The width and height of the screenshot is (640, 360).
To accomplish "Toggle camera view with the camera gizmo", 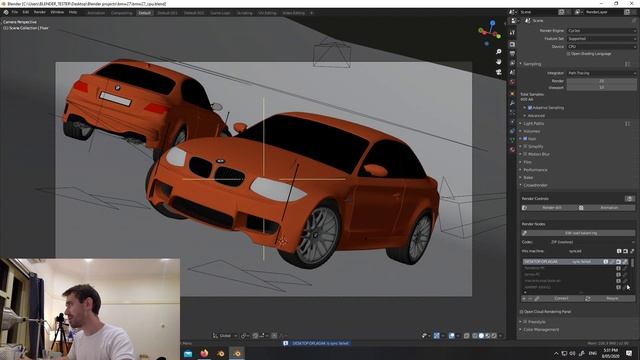I will 498,72.
